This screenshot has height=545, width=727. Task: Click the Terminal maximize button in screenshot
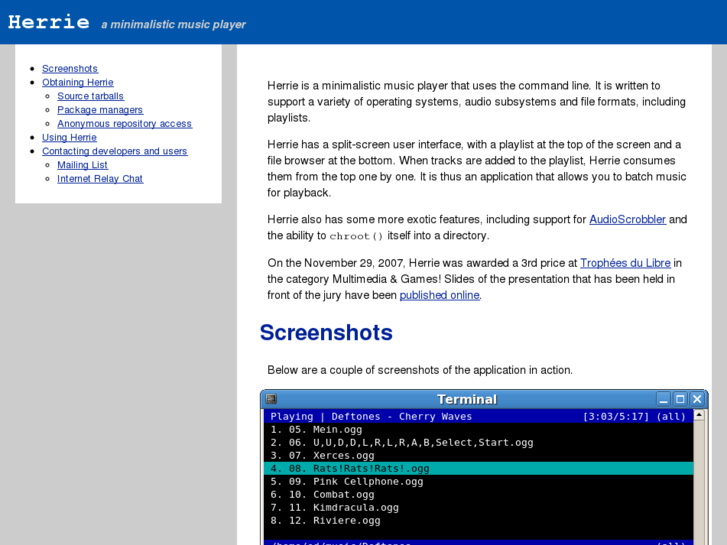click(x=680, y=399)
